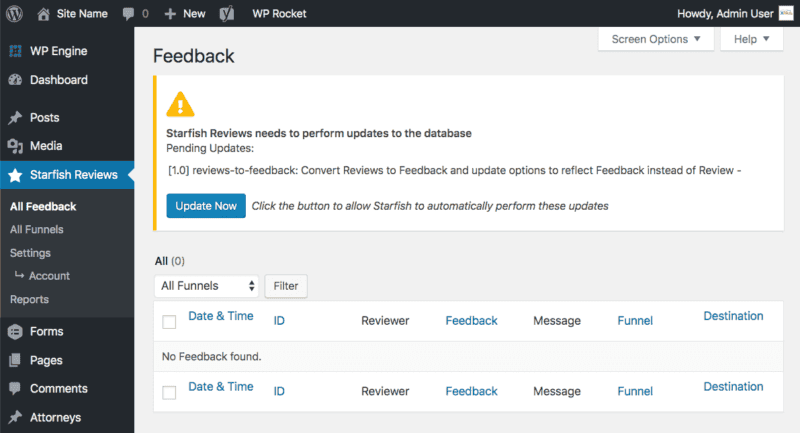Open the All Funnels dropdown
This screenshot has height=433, width=800.
tap(206, 286)
